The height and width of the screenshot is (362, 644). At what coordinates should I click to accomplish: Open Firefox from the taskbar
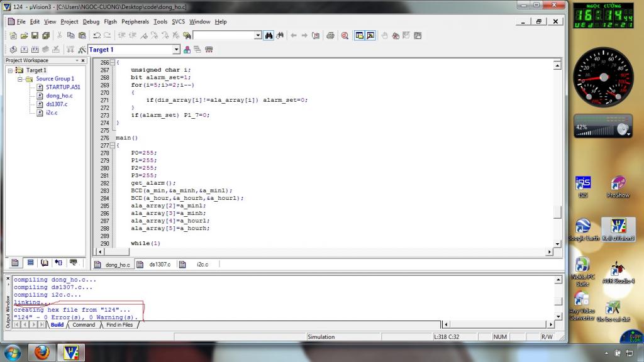pos(42,353)
